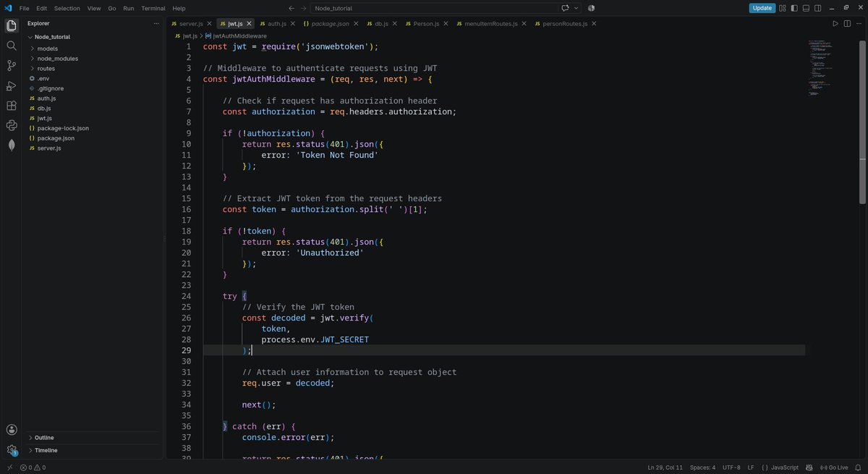Run the file with the play icon
The image size is (868, 474).
pos(835,24)
